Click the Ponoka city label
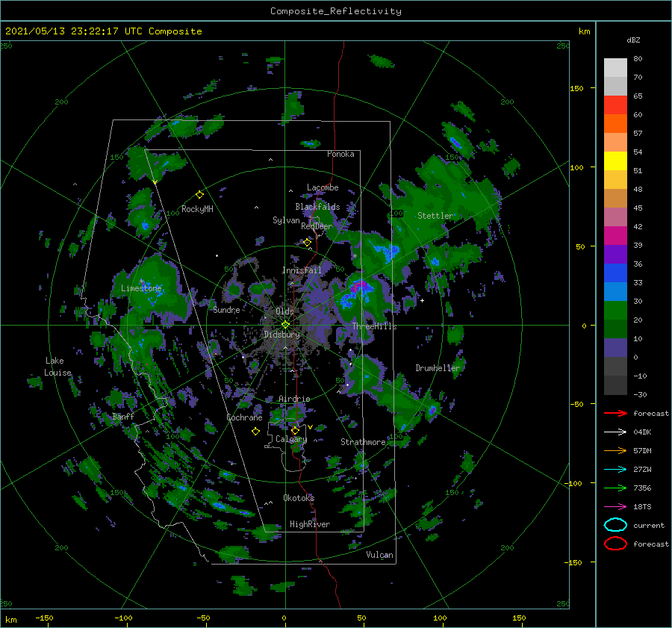The image size is (672, 628). 340,154
